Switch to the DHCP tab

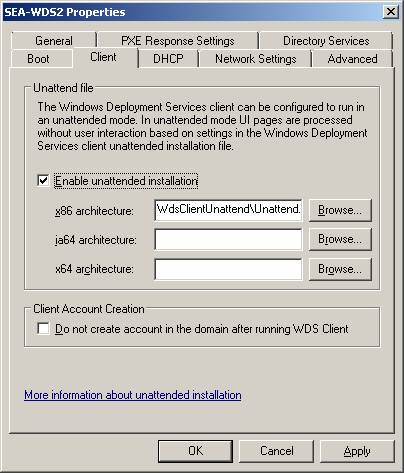point(168,59)
